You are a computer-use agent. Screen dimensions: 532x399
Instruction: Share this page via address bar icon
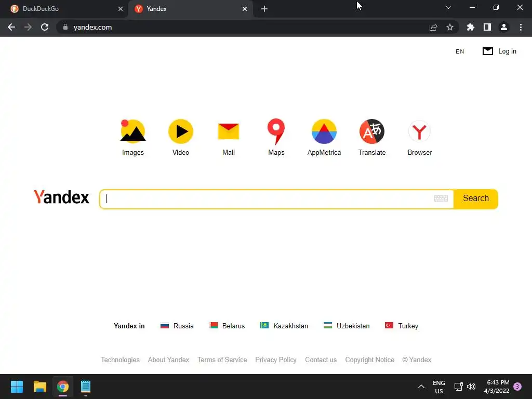pyautogui.click(x=433, y=27)
